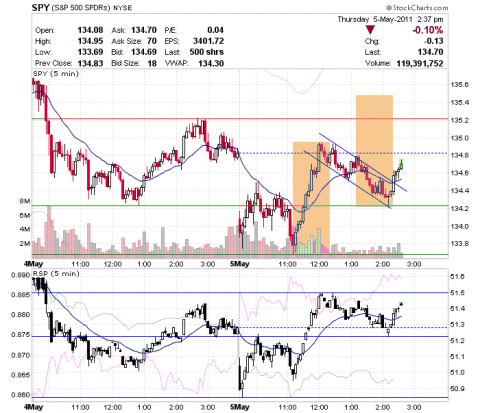Select the Volume value 119,391,752

[420, 63]
